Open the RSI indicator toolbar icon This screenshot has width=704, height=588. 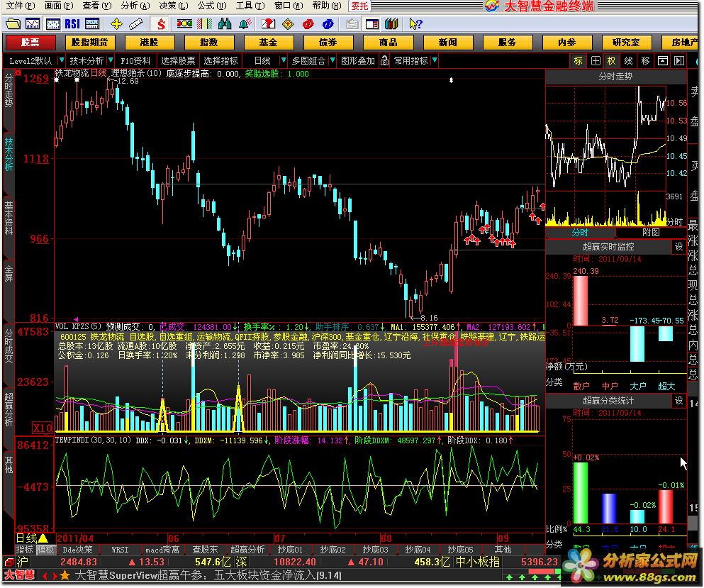pos(72,24)
